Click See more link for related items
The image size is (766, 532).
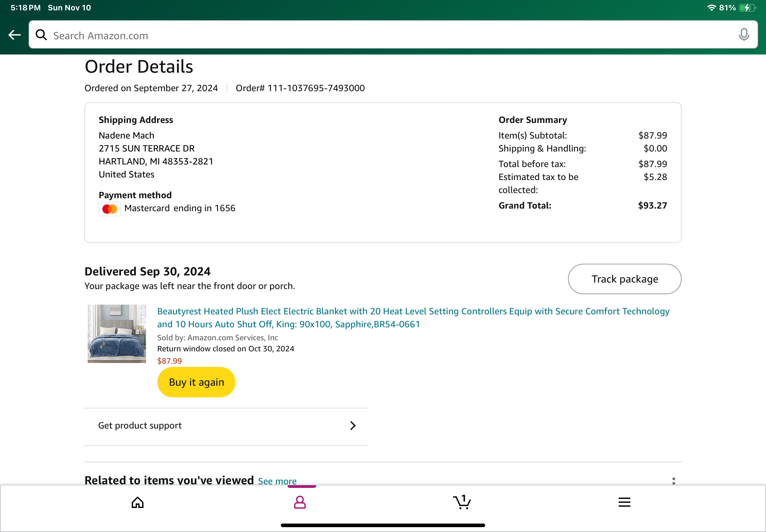(x=277, y=481)
